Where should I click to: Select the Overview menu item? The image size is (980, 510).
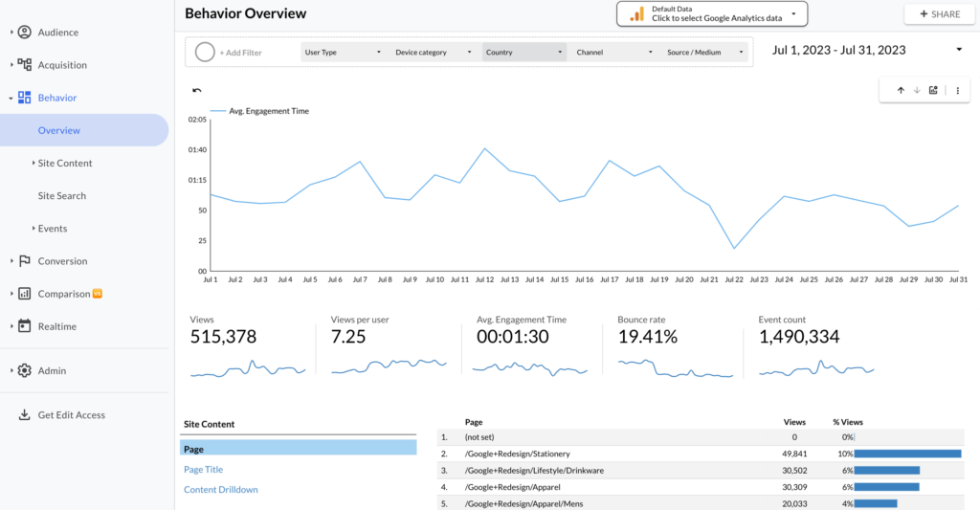tap(59, 130)
